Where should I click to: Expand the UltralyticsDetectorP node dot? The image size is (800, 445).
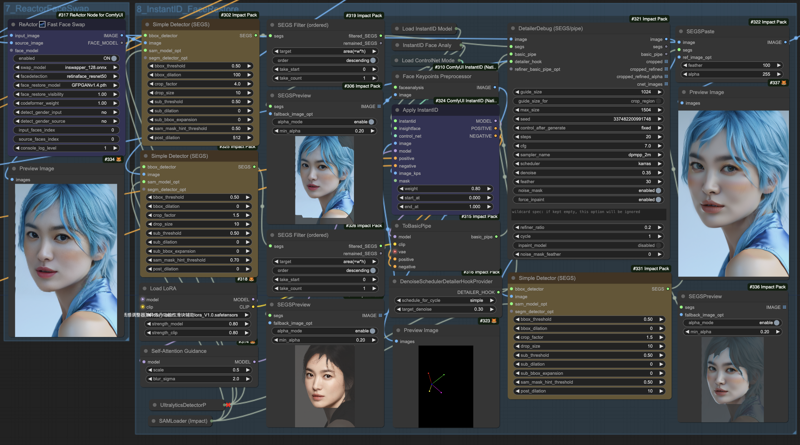pos(154,405)
